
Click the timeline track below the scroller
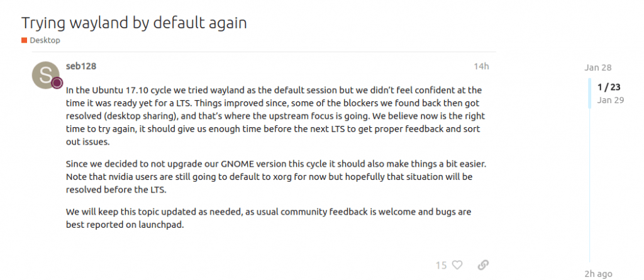(590, 185)
